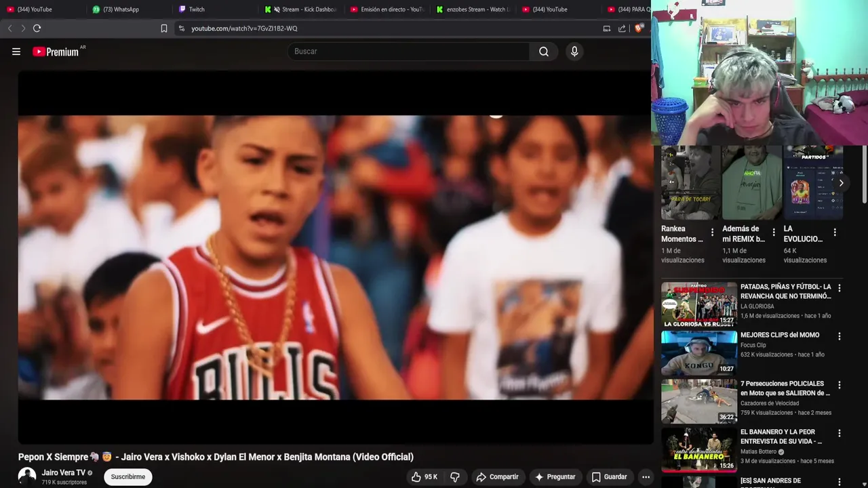The image size is (868, 488).
Task: Go forward with browser forward arrow
Action: (x=23, y=28)
